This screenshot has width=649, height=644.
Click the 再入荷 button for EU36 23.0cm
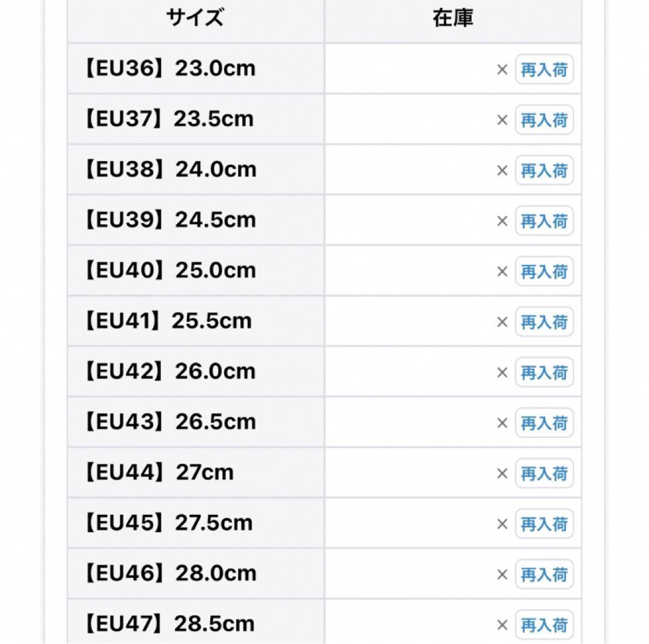[x=544, y=69]
